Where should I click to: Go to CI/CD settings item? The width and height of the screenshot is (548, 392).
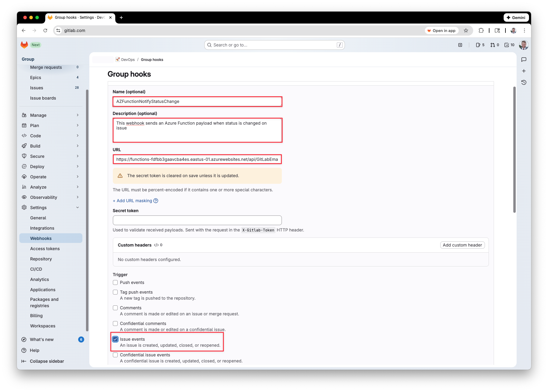tap(36, 269)
